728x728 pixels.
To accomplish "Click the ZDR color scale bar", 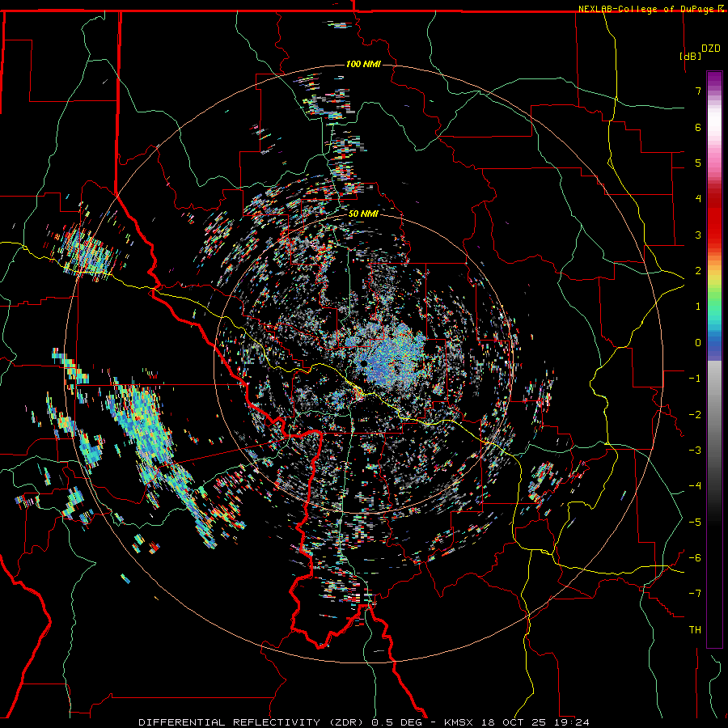I will (714, 359).
